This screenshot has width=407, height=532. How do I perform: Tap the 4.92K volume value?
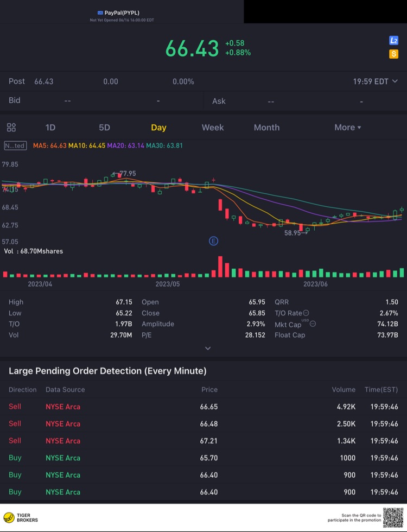tap(346, 407)
